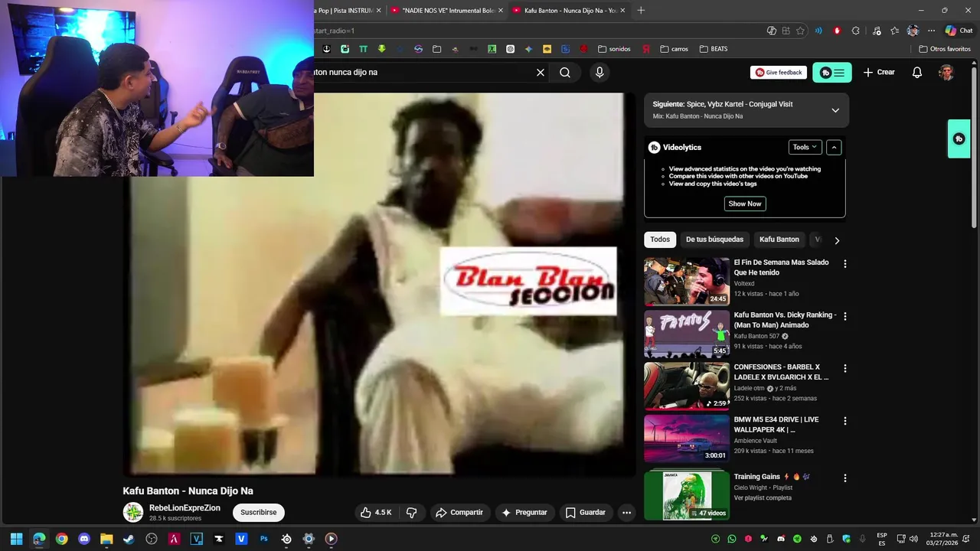The width and height of the screenshot is (980, 551).
Task: Open the Videolytics Tools dropdown
Action: 805,147
